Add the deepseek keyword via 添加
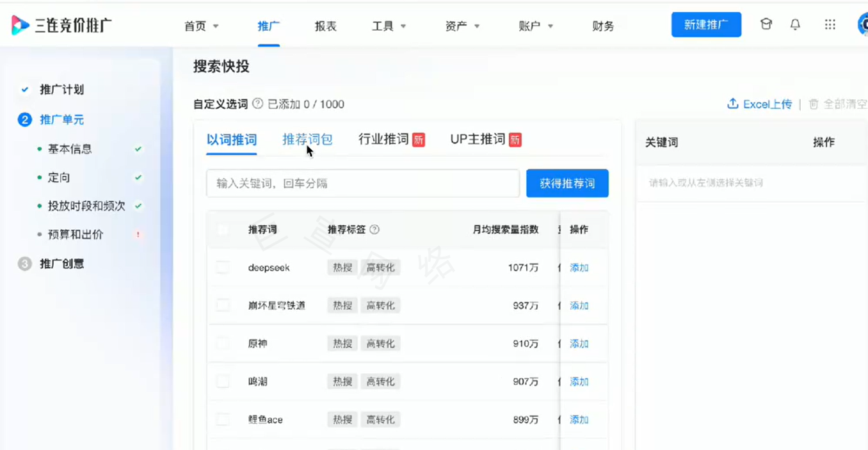Screen dimensions: 868x450 [579, 268]
